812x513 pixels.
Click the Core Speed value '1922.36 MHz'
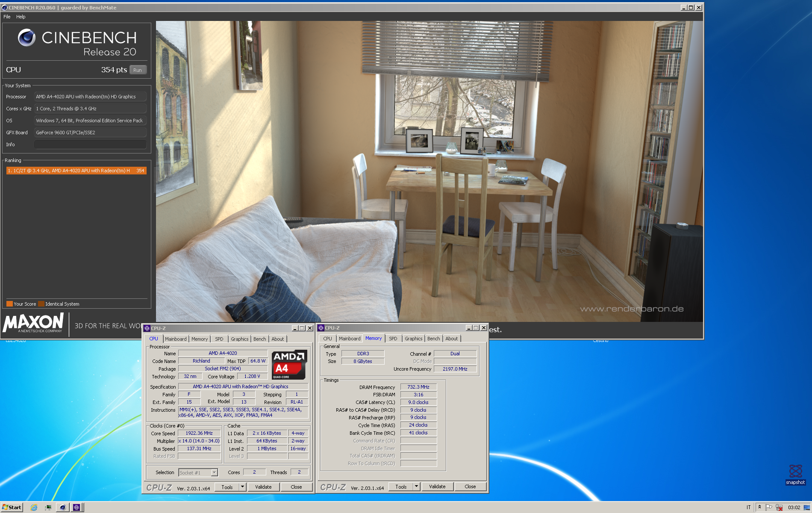pos(199,433)
